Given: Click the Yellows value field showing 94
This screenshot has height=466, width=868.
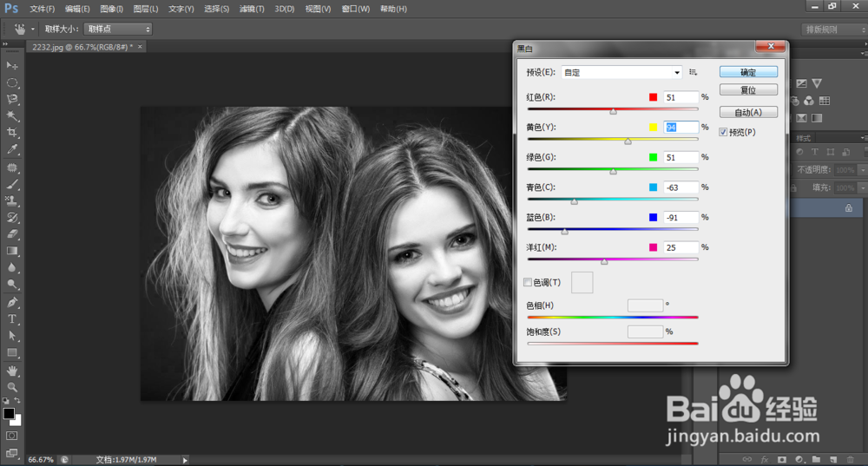Looking at the screenshot, I should 681,128.
